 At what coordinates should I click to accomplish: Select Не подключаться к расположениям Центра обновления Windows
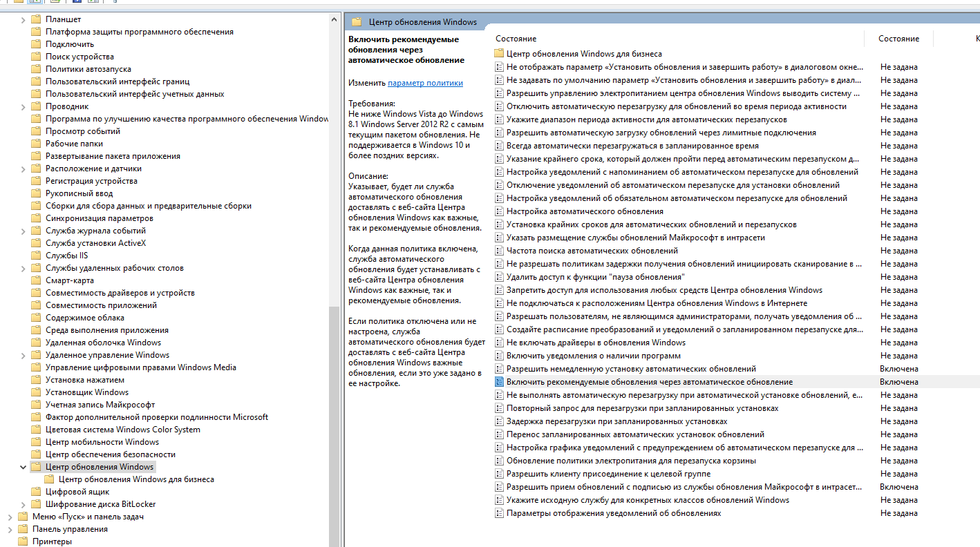tap(657, 303)
